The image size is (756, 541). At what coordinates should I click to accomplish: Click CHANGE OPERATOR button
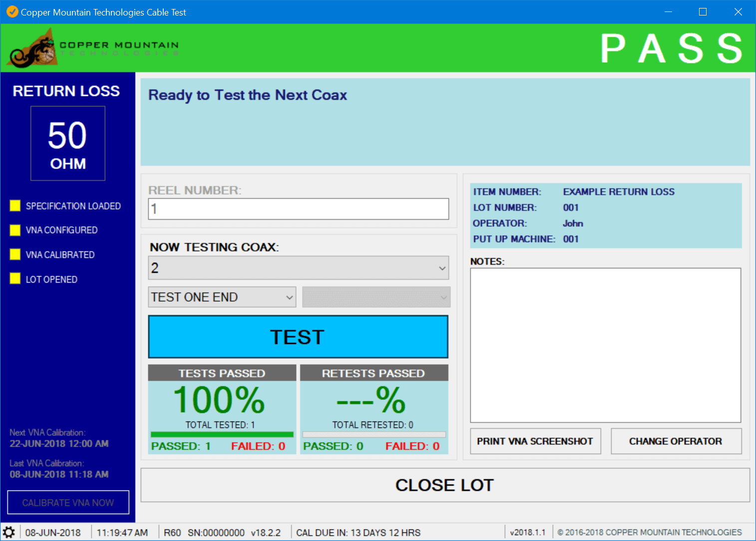(x=676, y=441)
